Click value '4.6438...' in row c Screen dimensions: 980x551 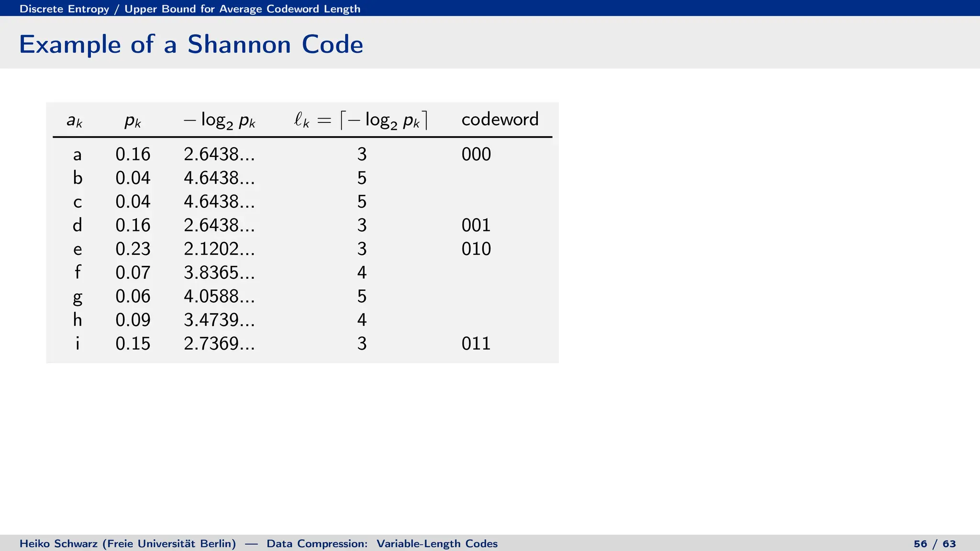tap(220, 201)
